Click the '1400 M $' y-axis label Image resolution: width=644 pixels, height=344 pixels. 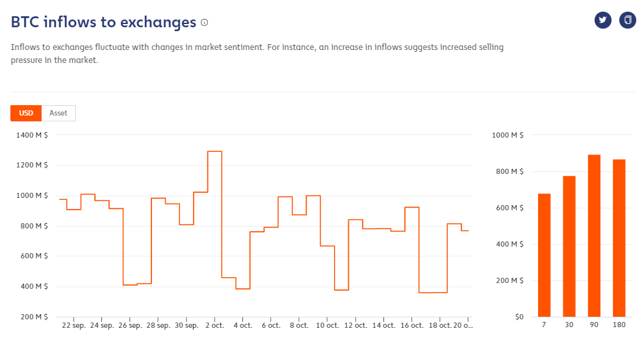[x=32, y=135]
